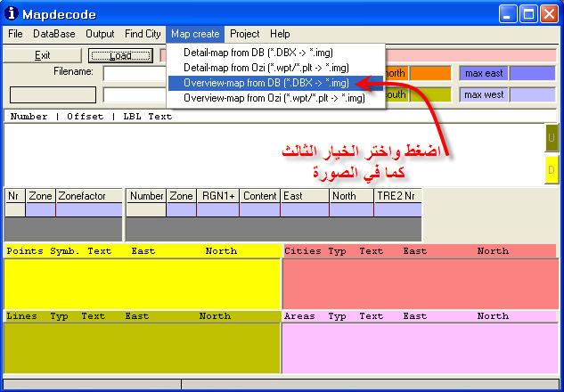Close the Mapdecode window
Screen dimensions: 564x392
pos(549,14)
